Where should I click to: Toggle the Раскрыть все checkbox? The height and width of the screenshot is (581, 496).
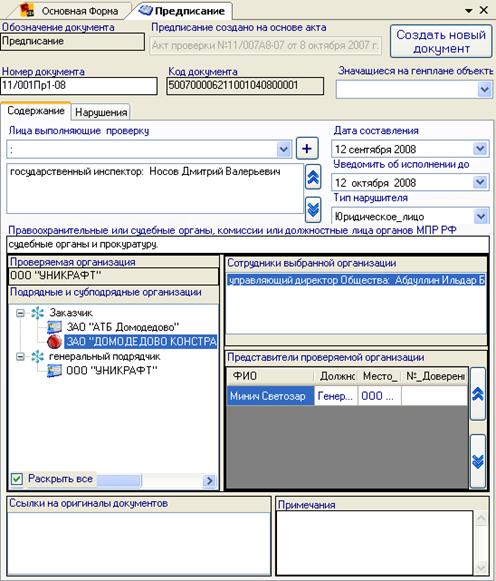pos(17,479)
